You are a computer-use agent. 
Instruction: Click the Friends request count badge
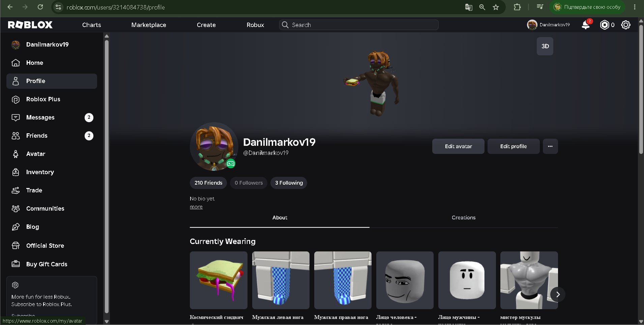pyautogui.click(x=89, y=136)
